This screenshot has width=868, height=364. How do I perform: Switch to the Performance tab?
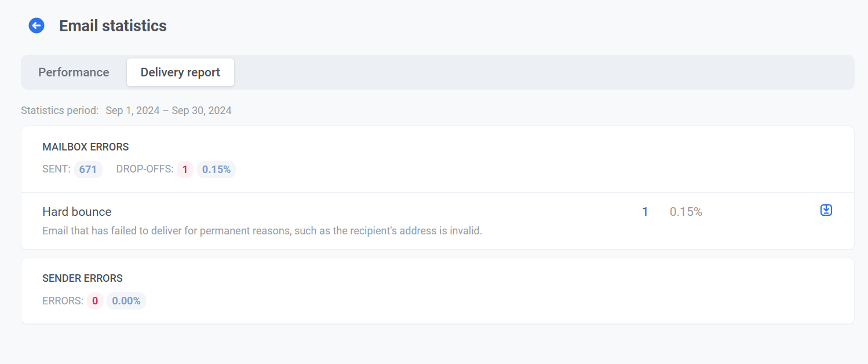[x=74, y=72]
